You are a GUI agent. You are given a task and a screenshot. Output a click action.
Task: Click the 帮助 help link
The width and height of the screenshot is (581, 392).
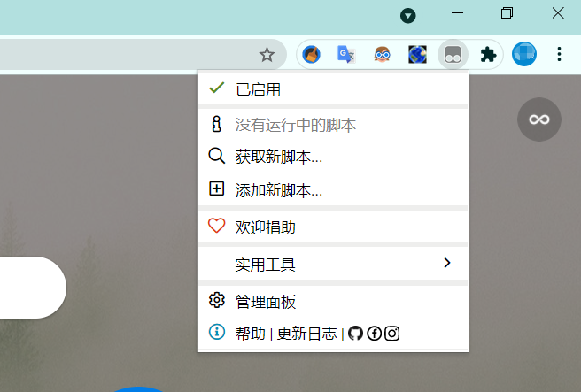point(251,334)
